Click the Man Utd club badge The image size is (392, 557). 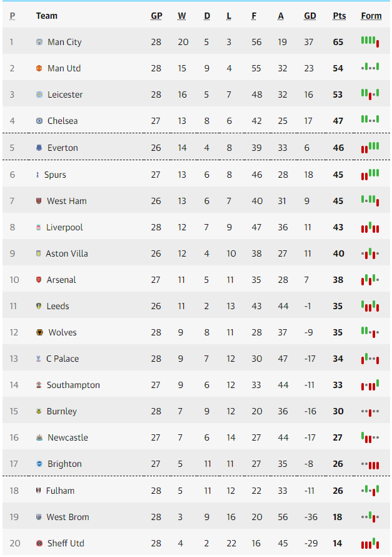tap(39, 68)
